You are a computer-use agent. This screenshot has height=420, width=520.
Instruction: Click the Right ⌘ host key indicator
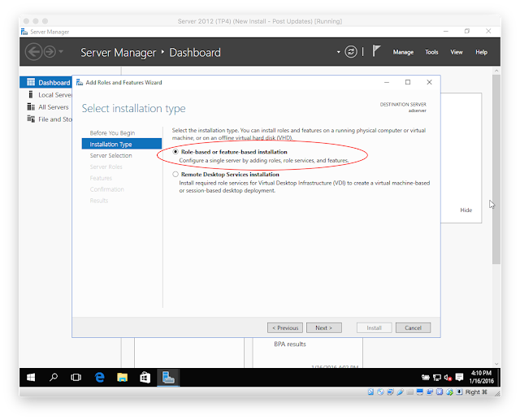[476, 392]
